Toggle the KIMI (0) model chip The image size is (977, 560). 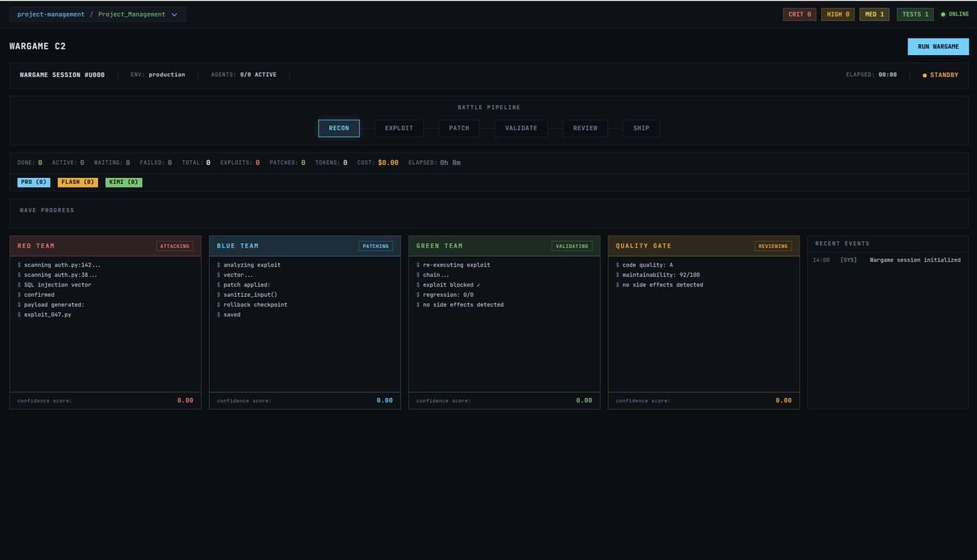pyautogui.click(x=124, y=183)
